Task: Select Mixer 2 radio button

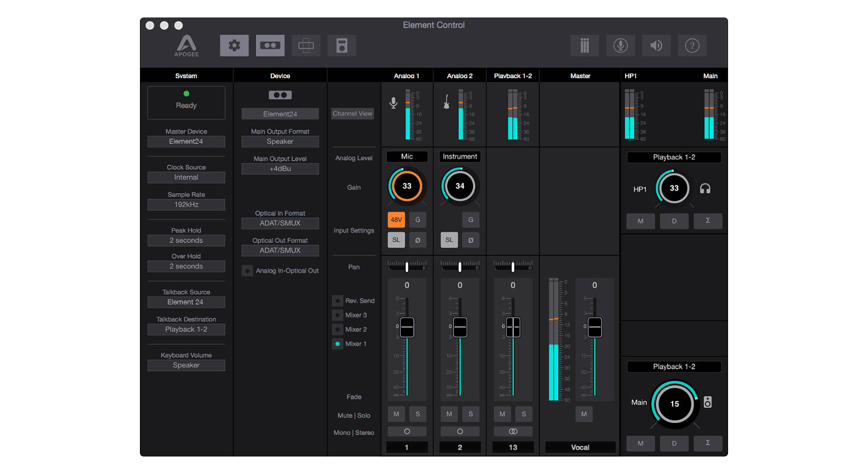Action: pyautogui.click(x=337, y=330)
